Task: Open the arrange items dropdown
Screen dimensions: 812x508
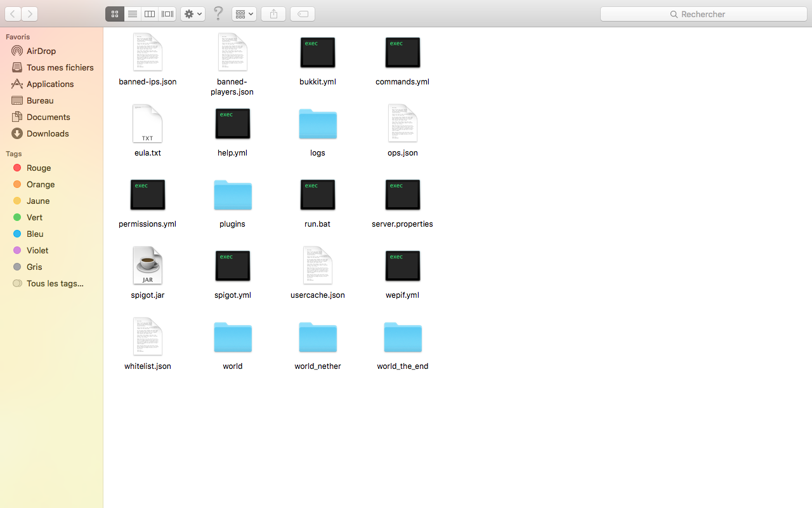Action: click(x=244, y=14)
